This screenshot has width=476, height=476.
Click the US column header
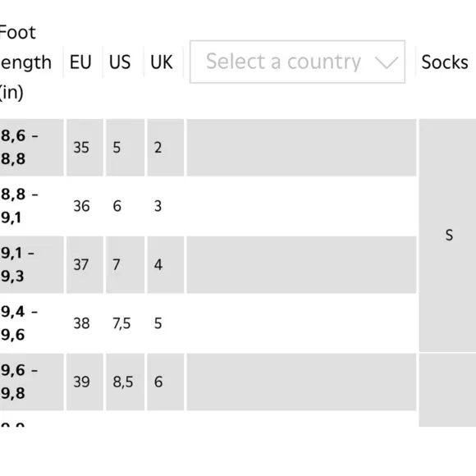click(120, 62)
